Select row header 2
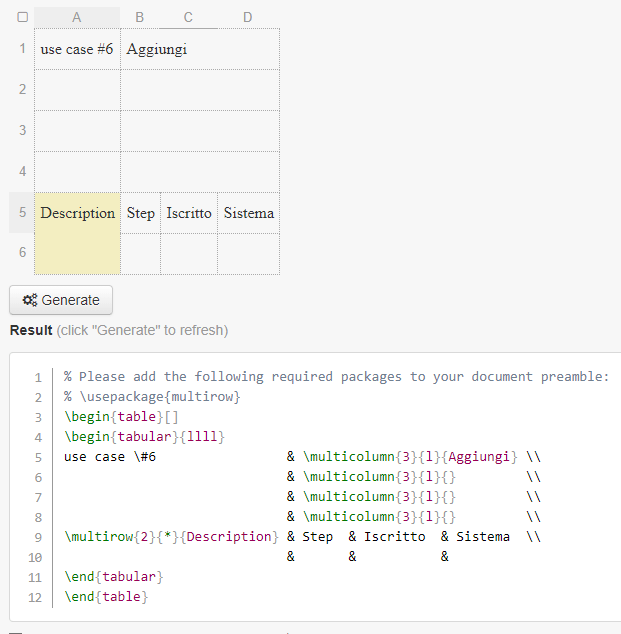The width and height of the screenshot is (621, 634). click(22, 89)
